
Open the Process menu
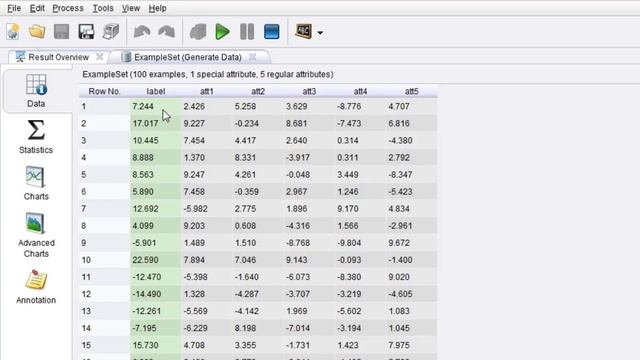(x=68, y=8)
